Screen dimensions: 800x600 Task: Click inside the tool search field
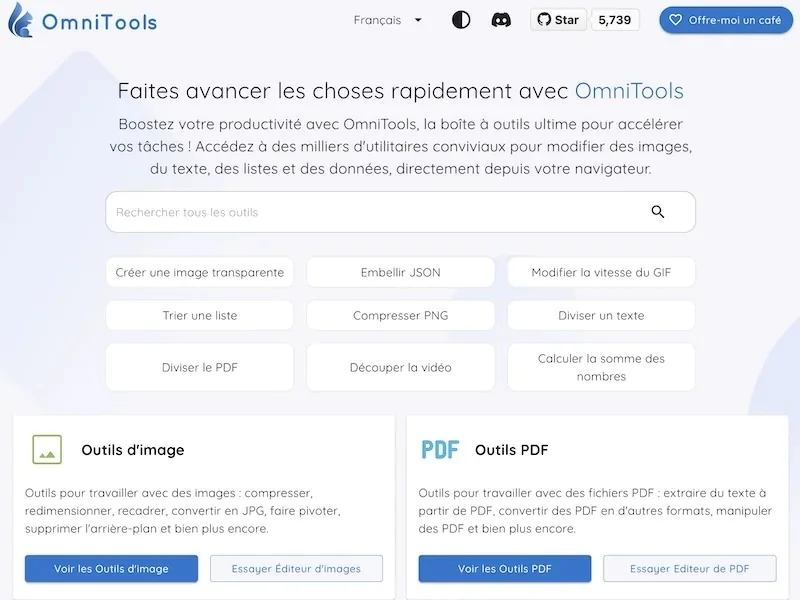click(x=300, y=212)
